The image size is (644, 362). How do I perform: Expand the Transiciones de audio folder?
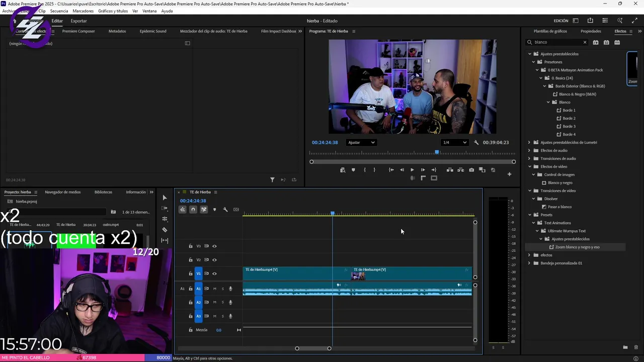529,158
